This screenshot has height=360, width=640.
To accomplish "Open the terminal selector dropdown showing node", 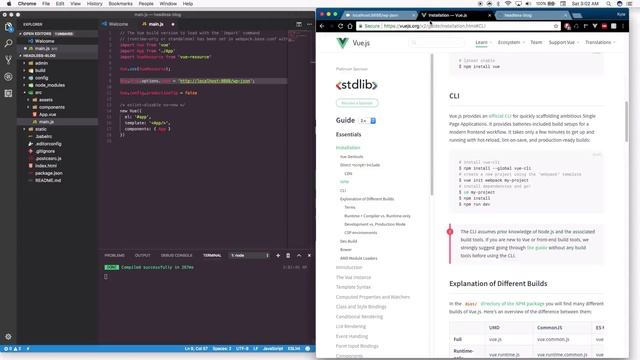I will tap(250, 256).
